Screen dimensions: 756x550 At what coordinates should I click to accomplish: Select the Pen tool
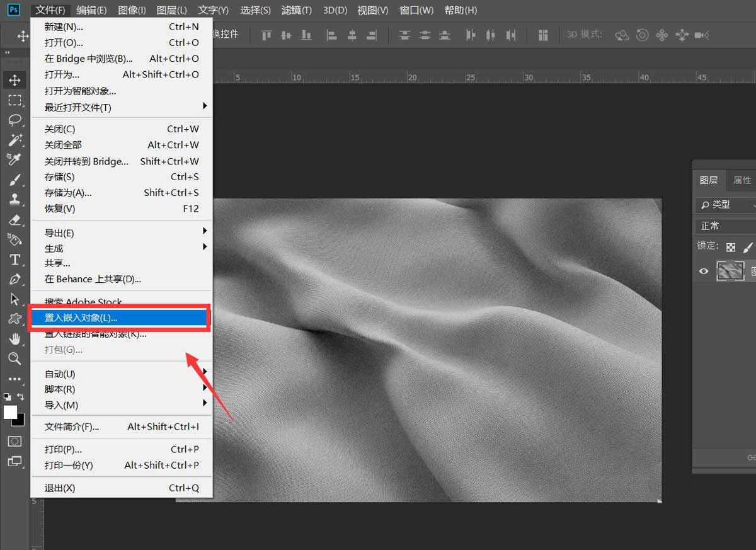[14, 279]
